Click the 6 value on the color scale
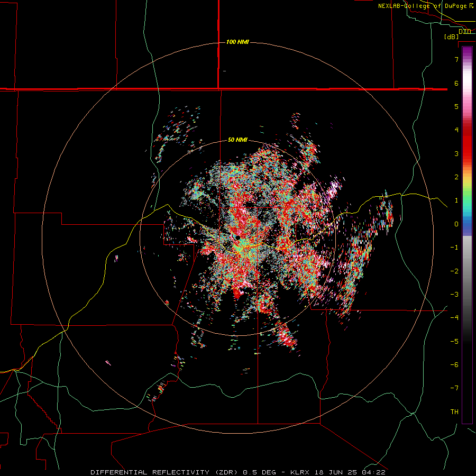The width and height of the screenshot is (476, 476). coord(456,83)
